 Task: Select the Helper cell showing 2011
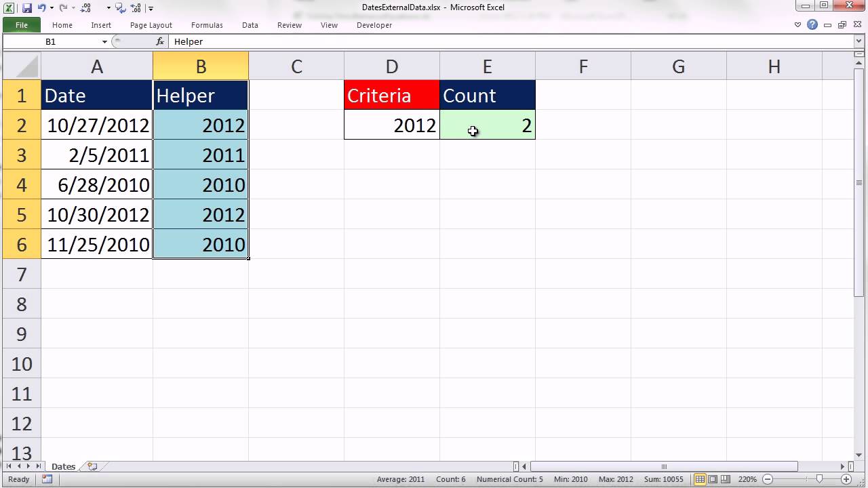pos(201,155)
